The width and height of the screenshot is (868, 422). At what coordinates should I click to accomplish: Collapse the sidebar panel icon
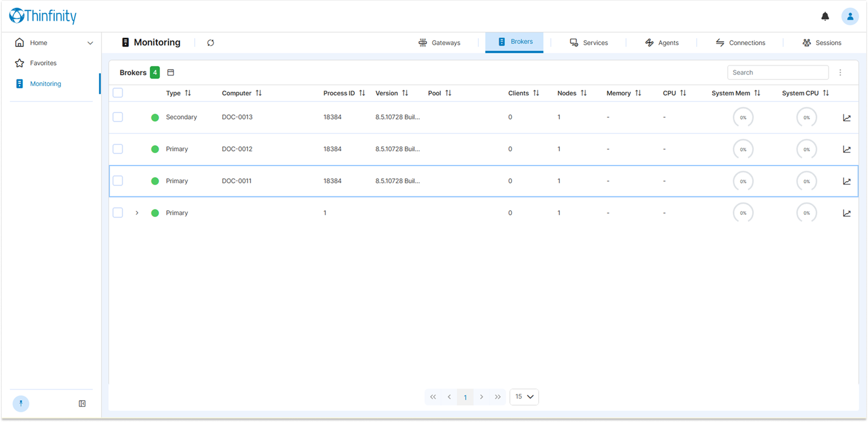82,404
